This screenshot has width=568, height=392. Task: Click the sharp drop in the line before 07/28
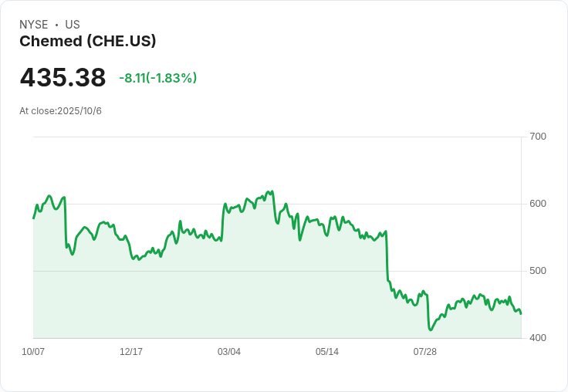tap(387, 255)
